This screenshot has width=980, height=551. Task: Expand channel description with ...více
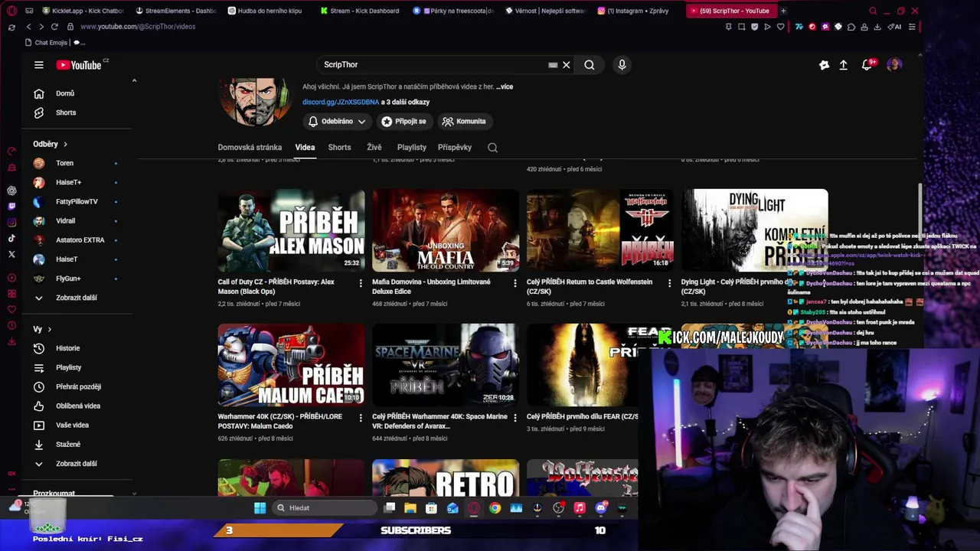pos(505,86)
